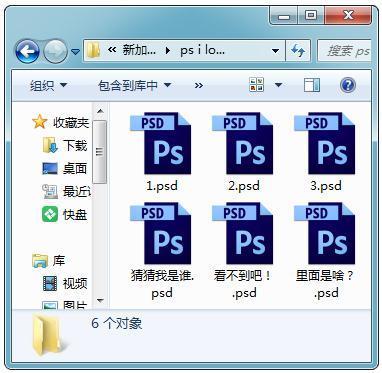Expand the breadcrumb arrow after 新加...
The image size is (382, 373).
click(x=168, y=51)
